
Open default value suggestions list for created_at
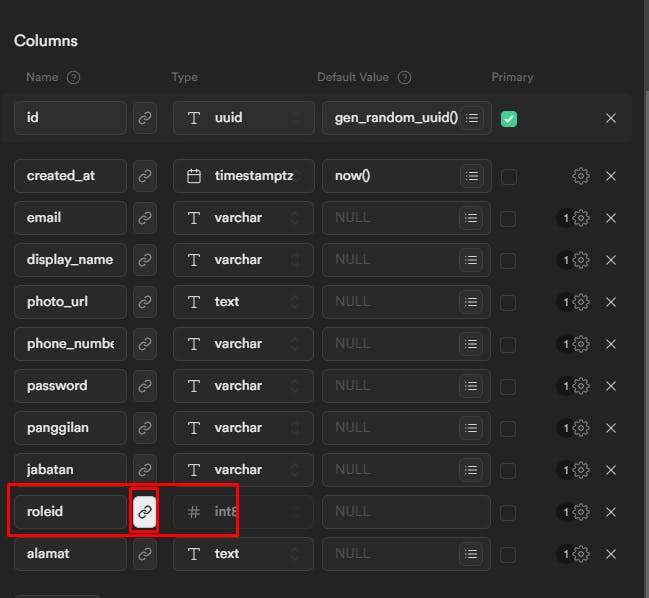472,176
